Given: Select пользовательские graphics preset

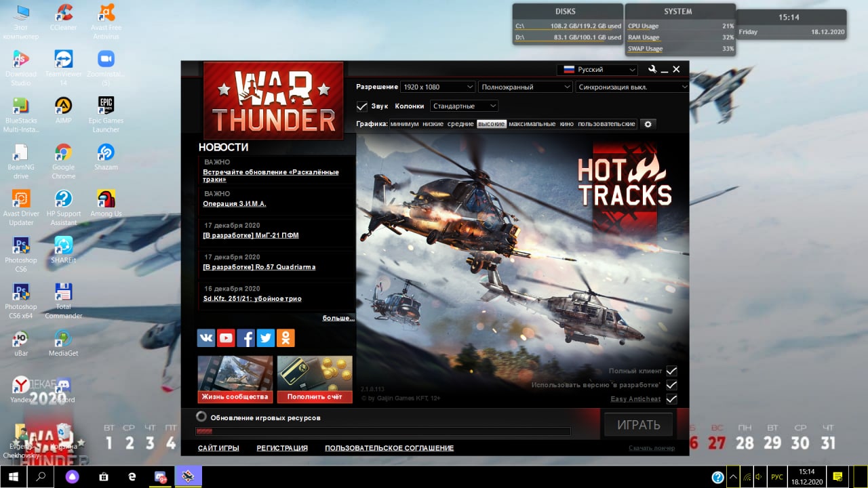Looking at the screenshot, I should tap(606, 124).
